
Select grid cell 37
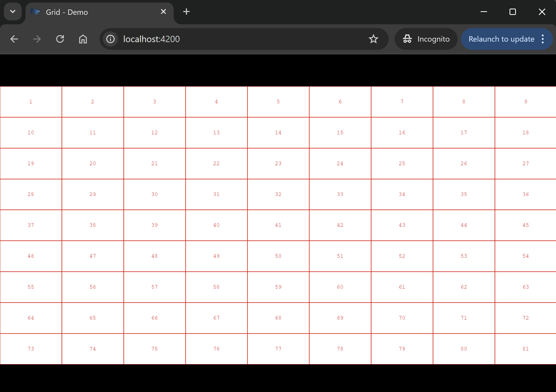[31, 225]
